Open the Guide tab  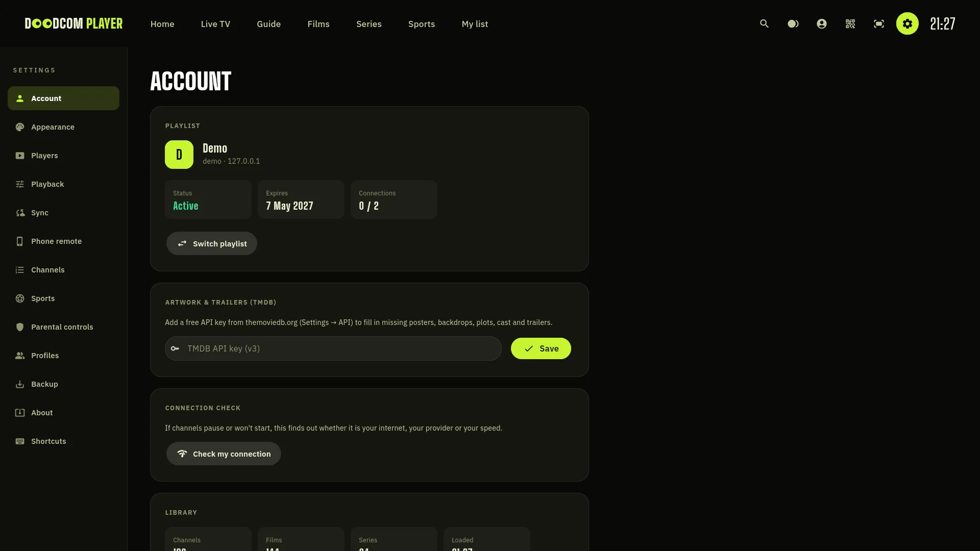point(268,24)
